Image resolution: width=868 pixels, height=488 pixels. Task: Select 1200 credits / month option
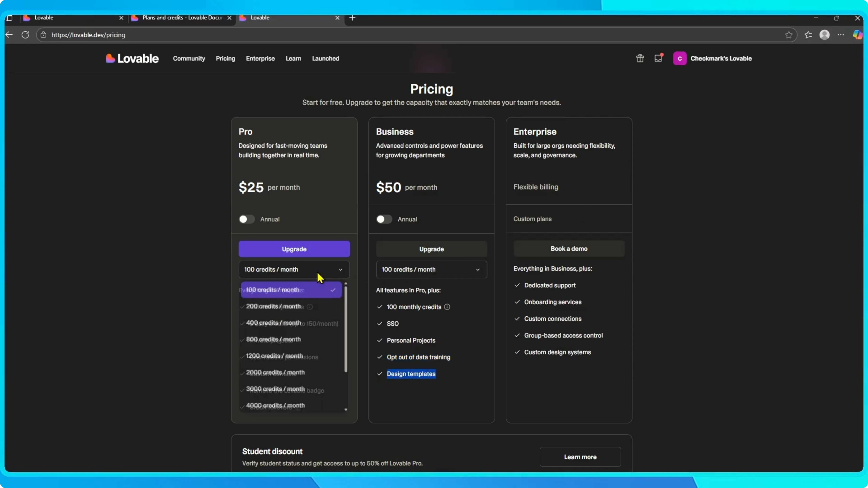click(291, 356)
